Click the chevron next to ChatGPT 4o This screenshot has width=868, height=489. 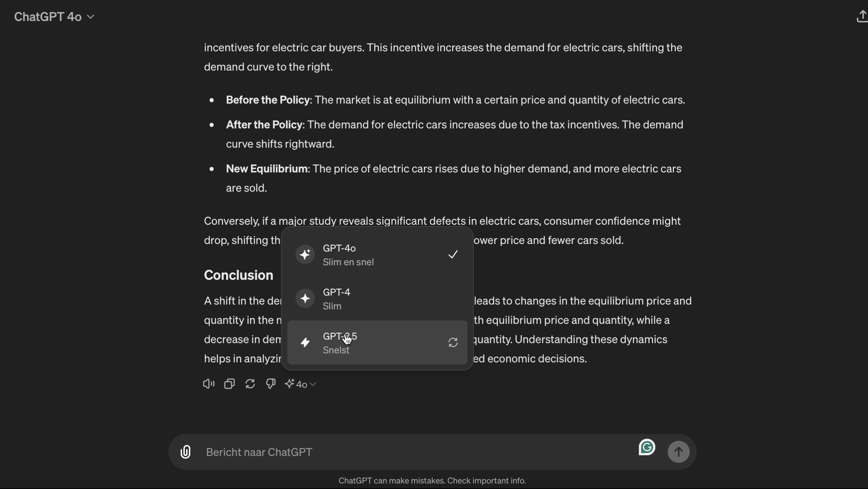pos(91,17)
